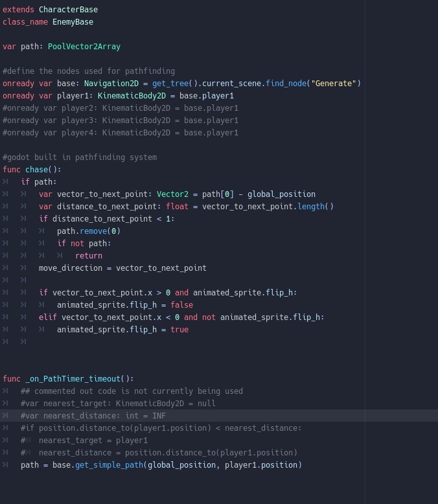Click the 'length' method call
The height and width of the screenshot is (504, 438).
pyautogui.click(x=311, y=207)
